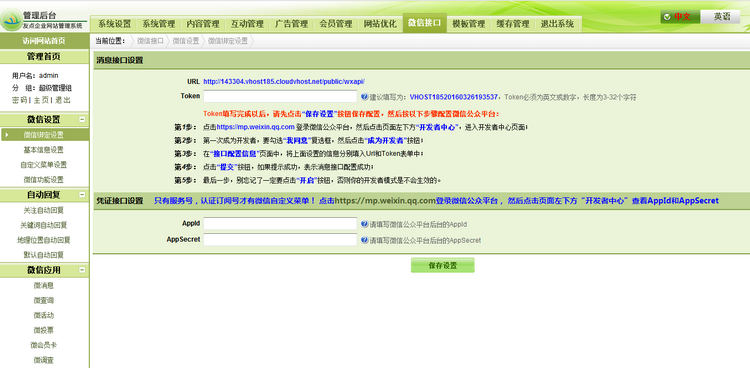Click 退出系统 to log out
This screenshot has width=750, height=368.
557,24
